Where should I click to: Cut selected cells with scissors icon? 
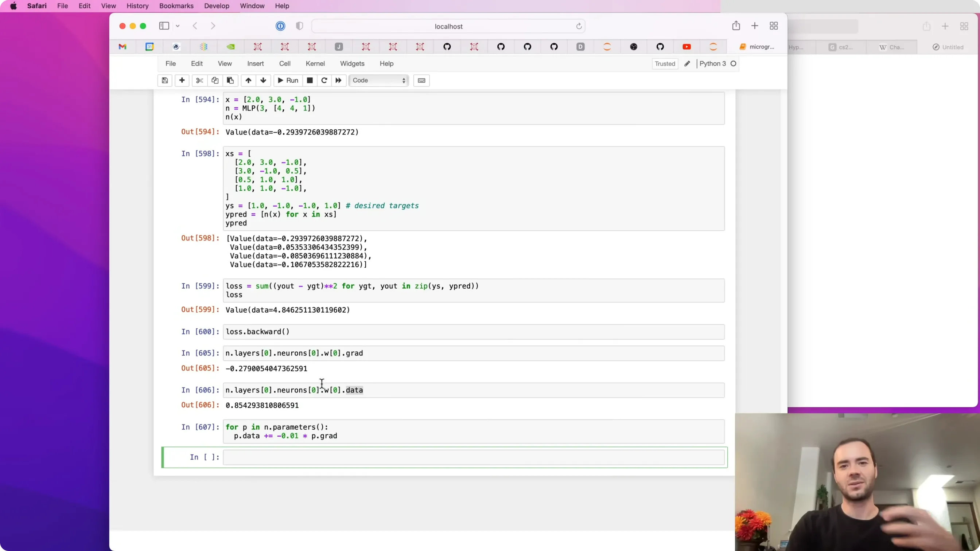coord(199,80)
